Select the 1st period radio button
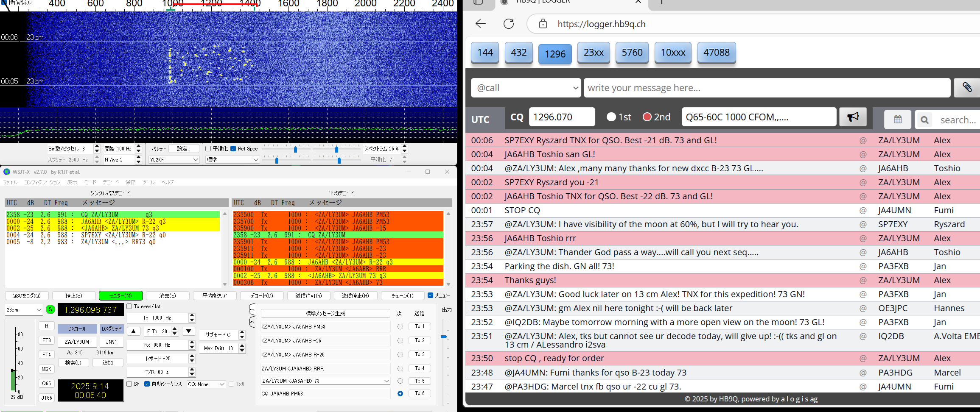 (x=611, y=117)
